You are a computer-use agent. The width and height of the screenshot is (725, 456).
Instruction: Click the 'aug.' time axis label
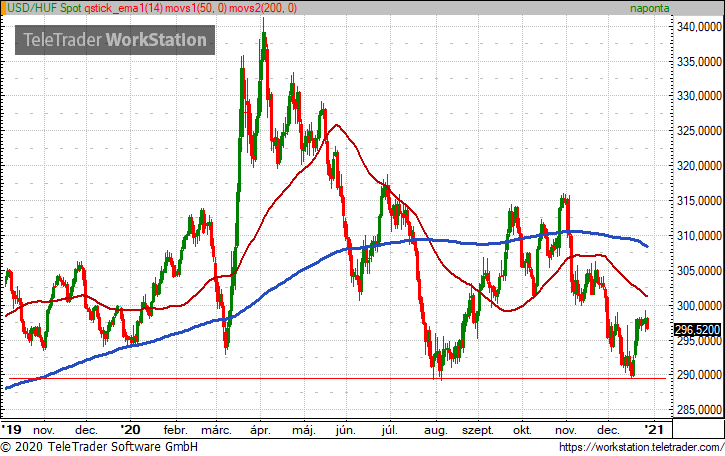436,431
